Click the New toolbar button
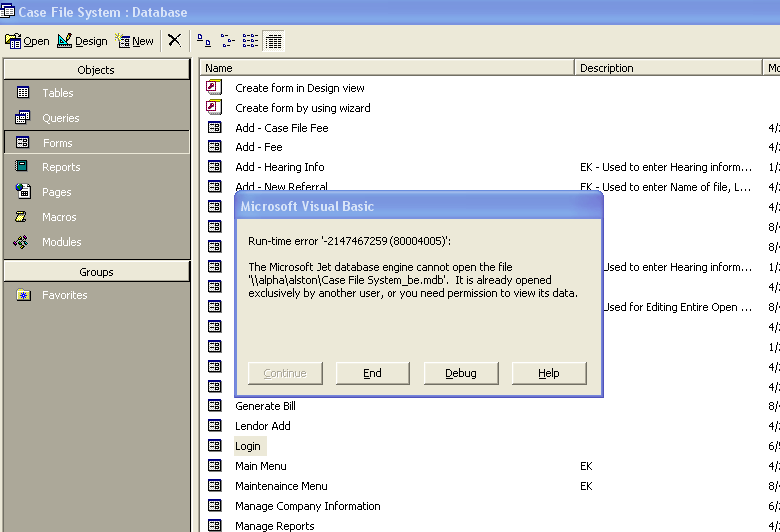The height and width of the screenshot is (532, 780). (x=134, y=41)
